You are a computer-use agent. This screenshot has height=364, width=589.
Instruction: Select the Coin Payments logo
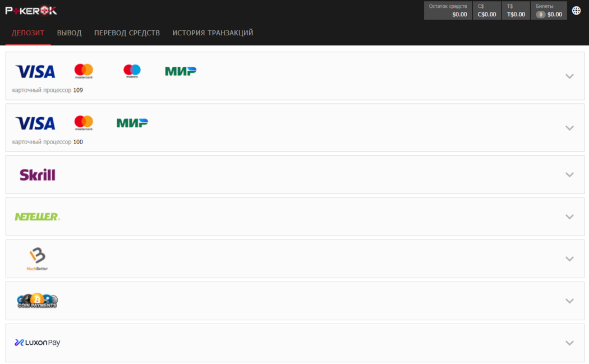click(37, 301)
